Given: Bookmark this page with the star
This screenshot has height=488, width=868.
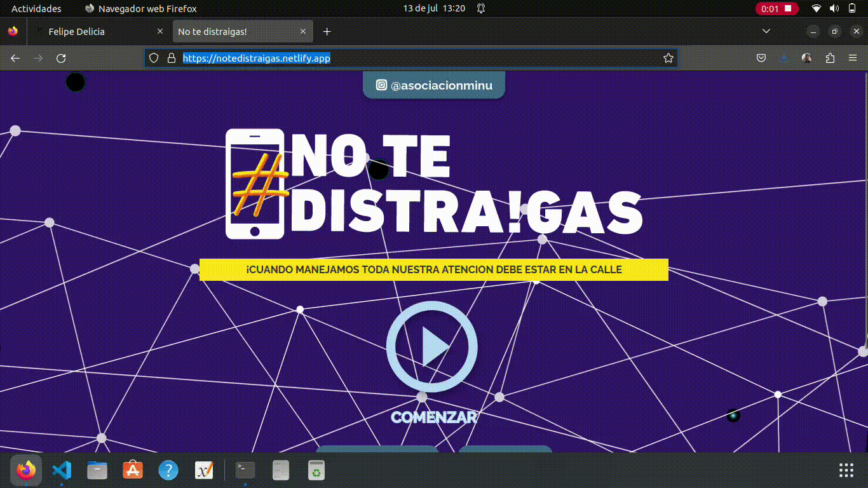Looking at the screenshot, I should [668, 58].
